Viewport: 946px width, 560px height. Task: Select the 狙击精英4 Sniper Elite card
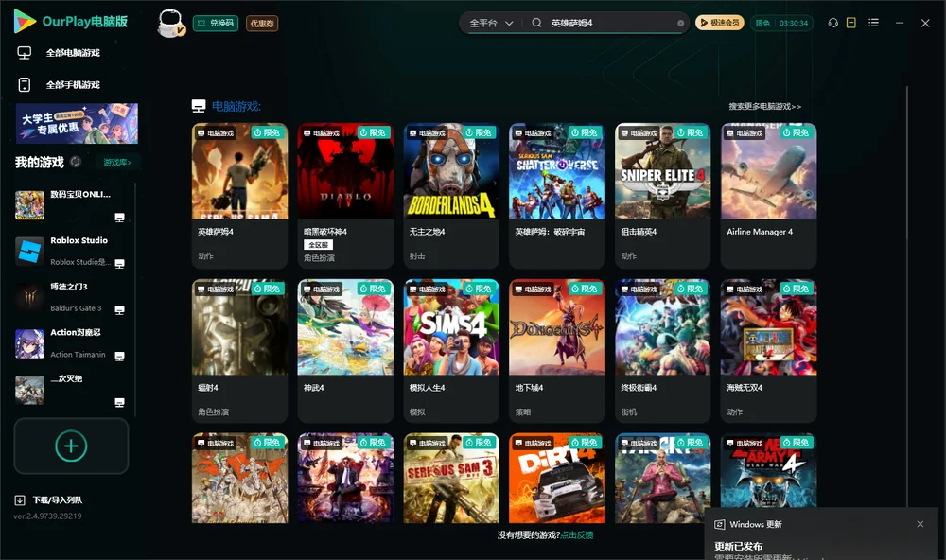[x=663, y=196]
